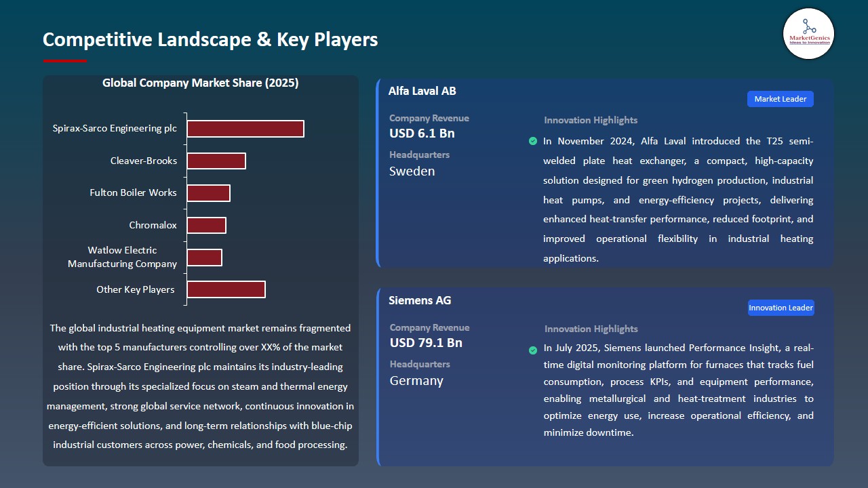Click the Alfa Laval AB company heading
This screenshot has height=488, width=868.
[x=422, y=91]
